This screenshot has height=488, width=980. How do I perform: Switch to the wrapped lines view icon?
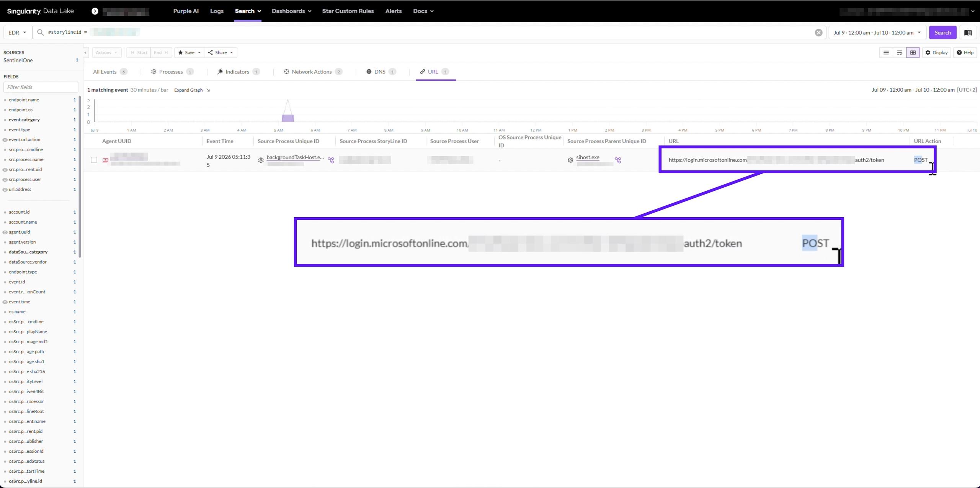pyautogui.click(x=900, y=52)
